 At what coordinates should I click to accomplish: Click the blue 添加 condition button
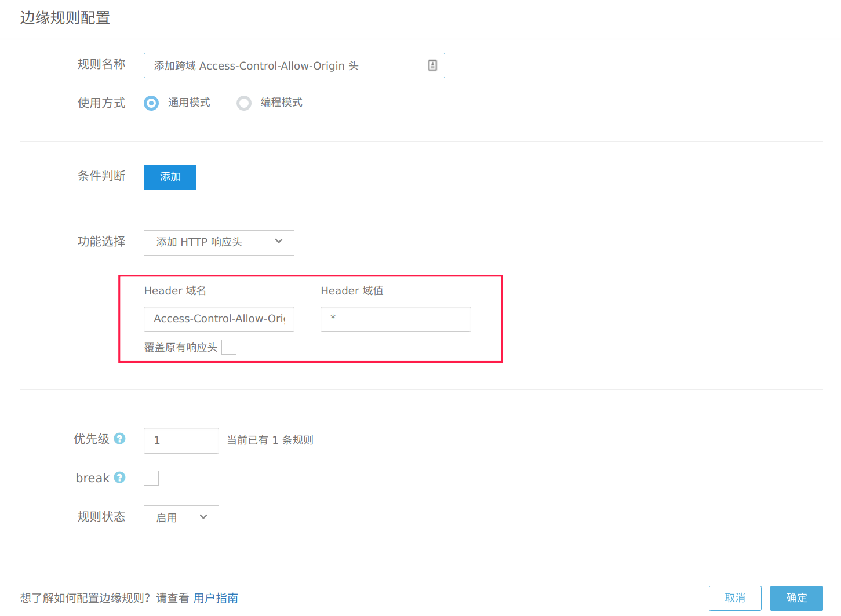170,177
